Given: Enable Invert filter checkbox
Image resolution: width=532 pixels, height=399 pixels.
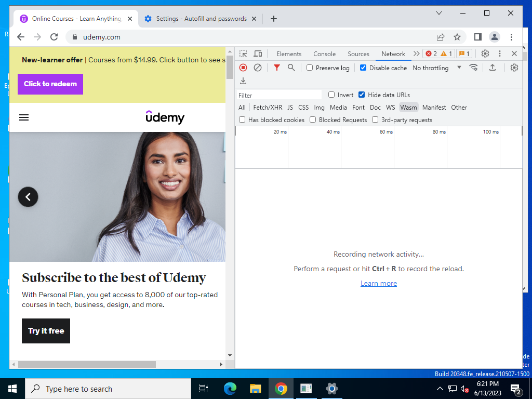Looking at the screenshot, I should click(x=331, y=95).
